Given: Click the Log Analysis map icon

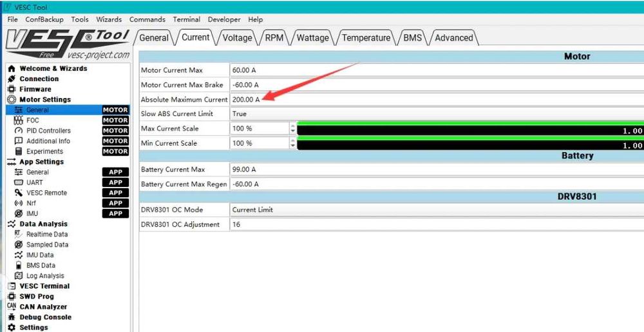Looking at the screenshot, I should (x=19, y=276).
